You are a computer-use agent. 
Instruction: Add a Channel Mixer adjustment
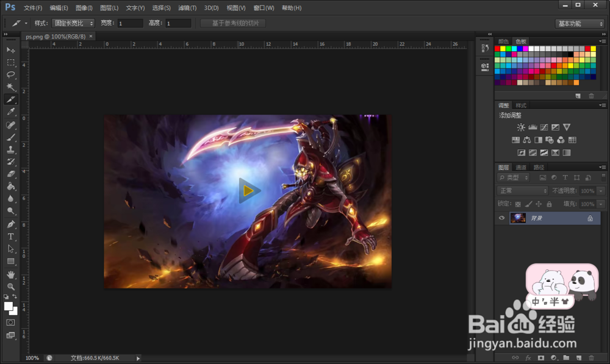[561, 140]
